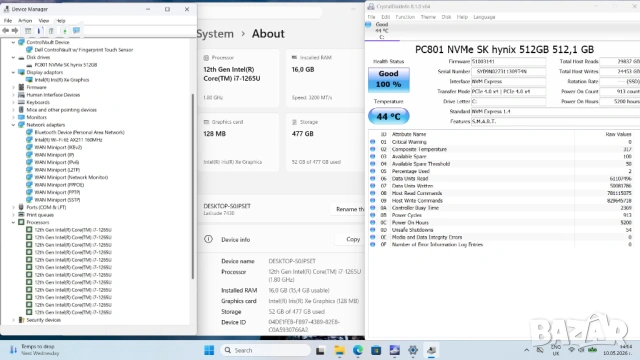Open Function menu in CrystalDiskInfo
The image size is (640, 360).
[x=405, y=17]
